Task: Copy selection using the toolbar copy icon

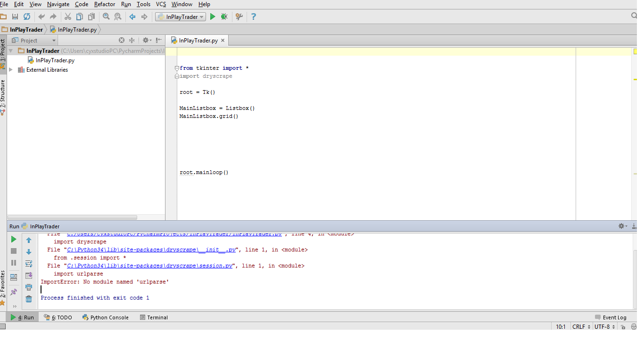Action: [79, 17]
